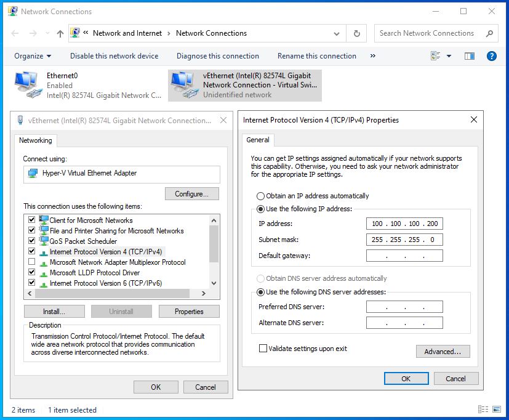Toggle File and Printer Sharing checkbox
This screenshot has width=509, height=420.
tap(31, 230)
